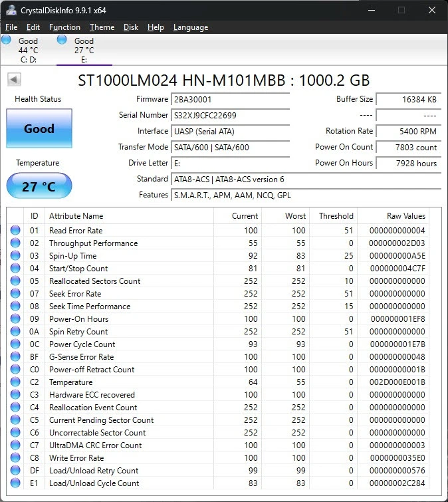Viewport: 448px width, 502px height.
Task: Open the Disk menu
Action: coord(131,27)
